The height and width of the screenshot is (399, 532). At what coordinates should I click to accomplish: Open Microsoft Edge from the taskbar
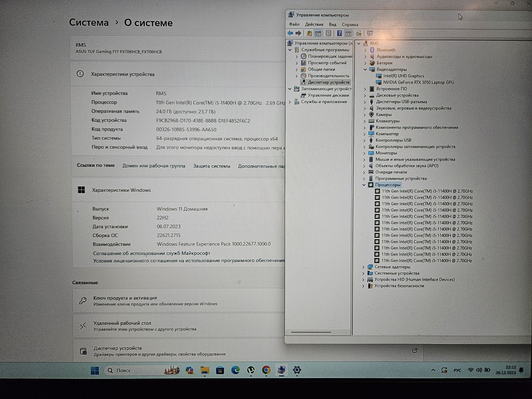point(235,370)
